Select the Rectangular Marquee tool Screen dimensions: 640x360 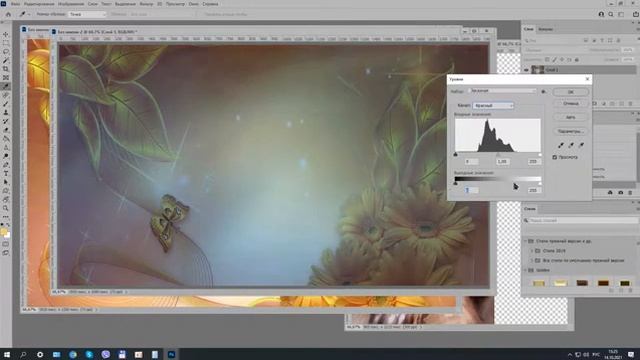[6, 43]
